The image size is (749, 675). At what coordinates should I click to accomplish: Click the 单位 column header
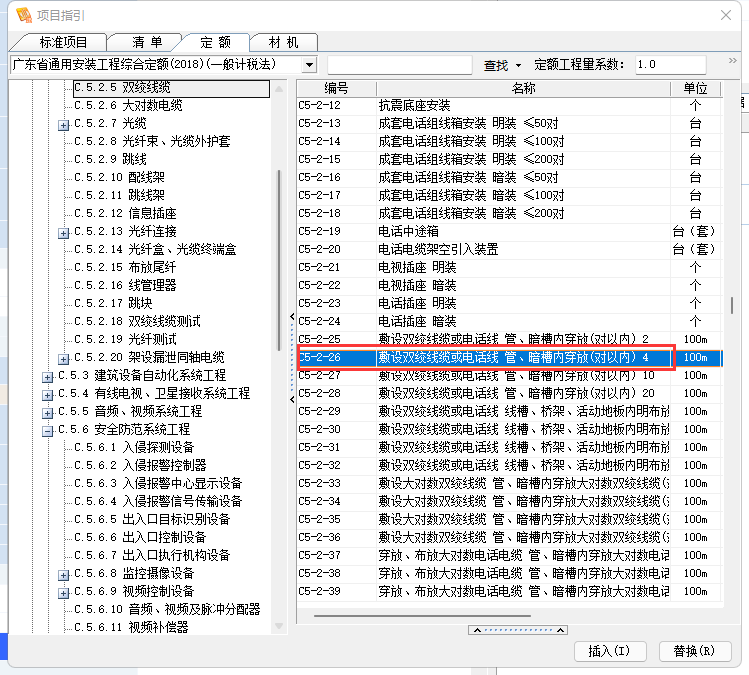[x=695, y=88]
